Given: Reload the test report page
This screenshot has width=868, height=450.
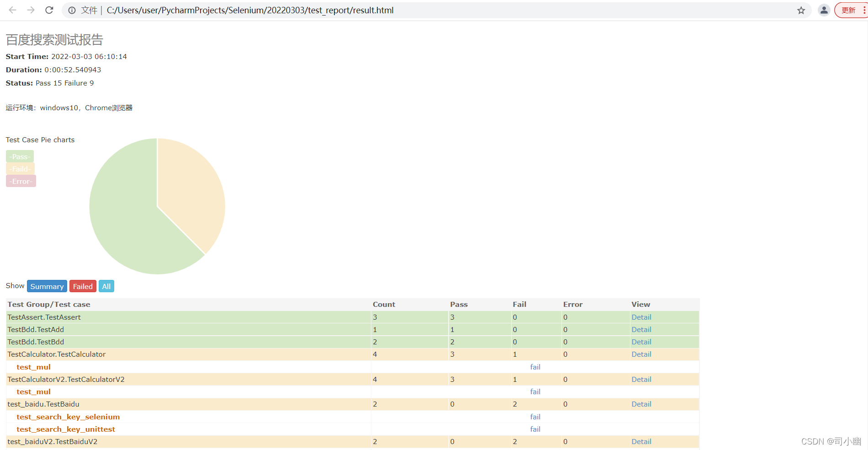Looking at the screenshot, I should (49, 10).
